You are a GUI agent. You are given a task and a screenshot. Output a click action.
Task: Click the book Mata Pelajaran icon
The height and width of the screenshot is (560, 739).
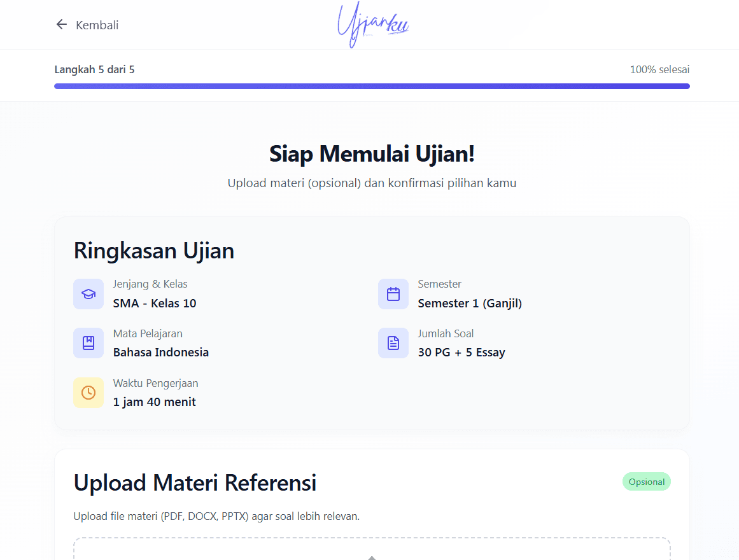[88, 343]
